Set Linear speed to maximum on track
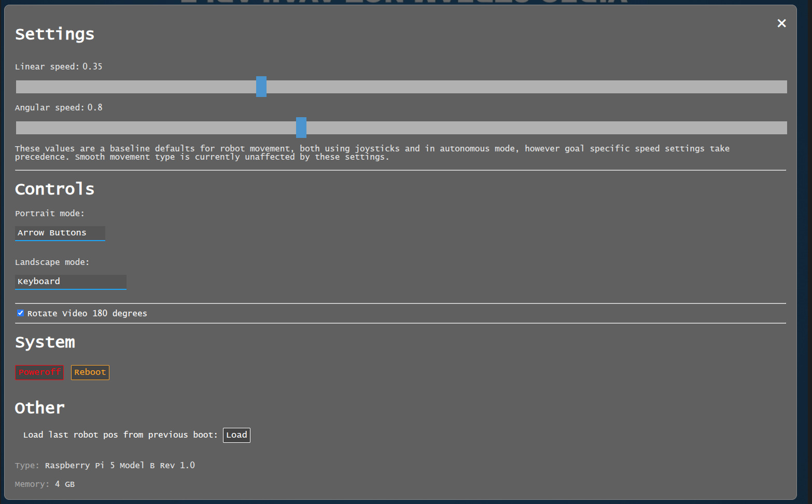 click(x=783, y=87)
